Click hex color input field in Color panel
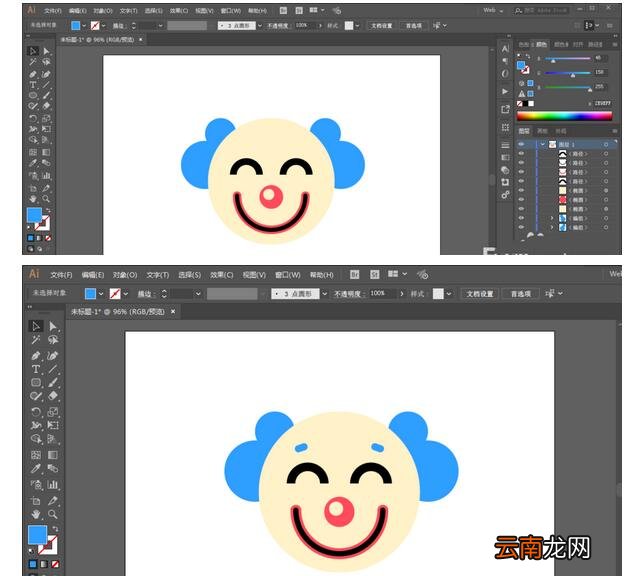This screenshot has width=628, height=576. click(x=603, y=103)
